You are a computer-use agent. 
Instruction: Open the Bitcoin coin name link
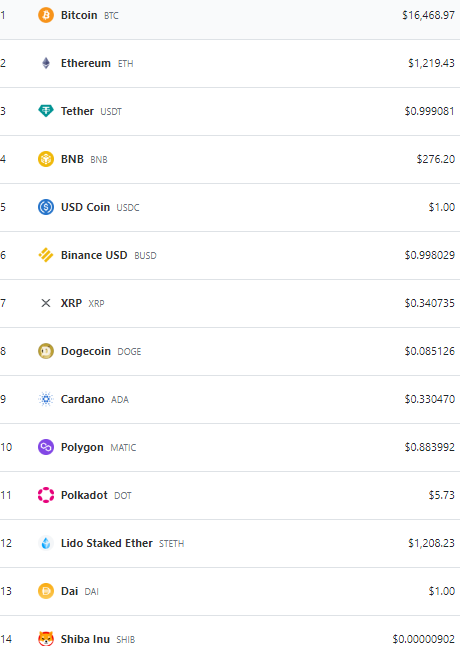79,15
